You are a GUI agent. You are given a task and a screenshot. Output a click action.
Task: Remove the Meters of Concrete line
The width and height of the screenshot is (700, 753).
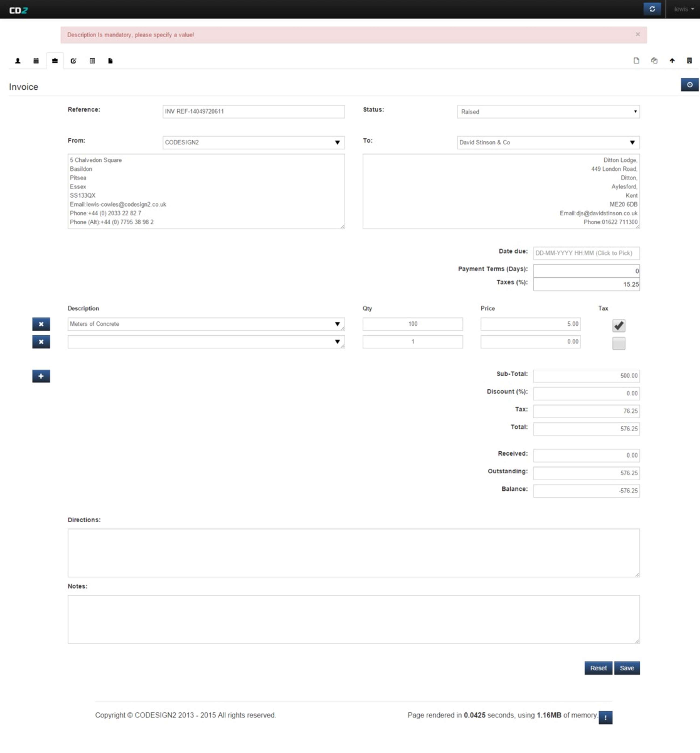click(x=41, y=324)
